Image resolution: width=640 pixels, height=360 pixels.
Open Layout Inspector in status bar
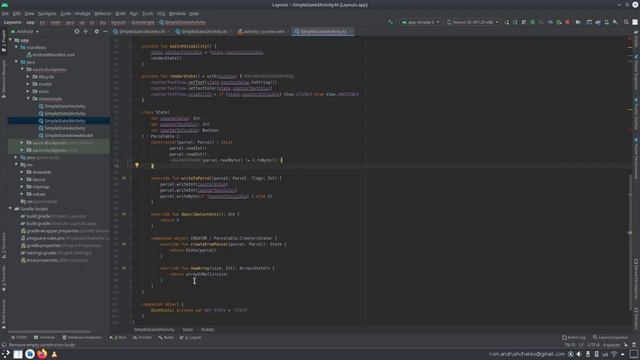(x=610, y=338)
